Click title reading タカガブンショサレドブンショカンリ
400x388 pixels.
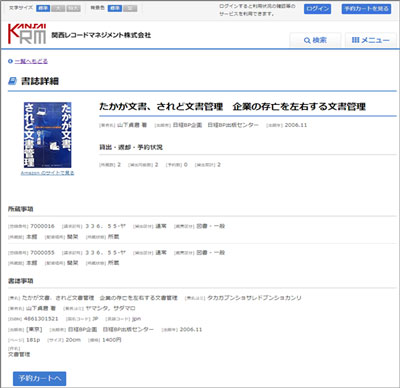(x=254, y=298)
